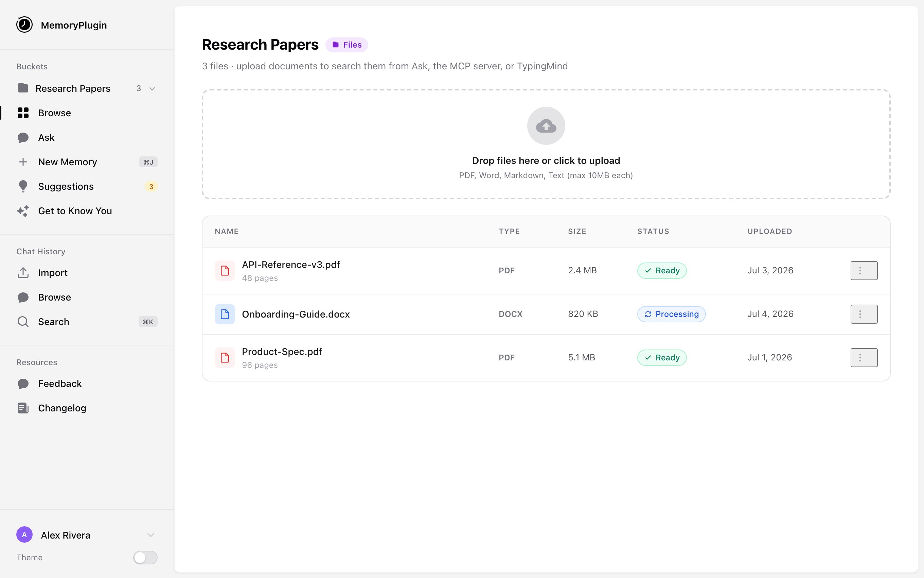Click the Research Papers folder icon in sidebar
924x578 pixels.
tap(23, 88)
